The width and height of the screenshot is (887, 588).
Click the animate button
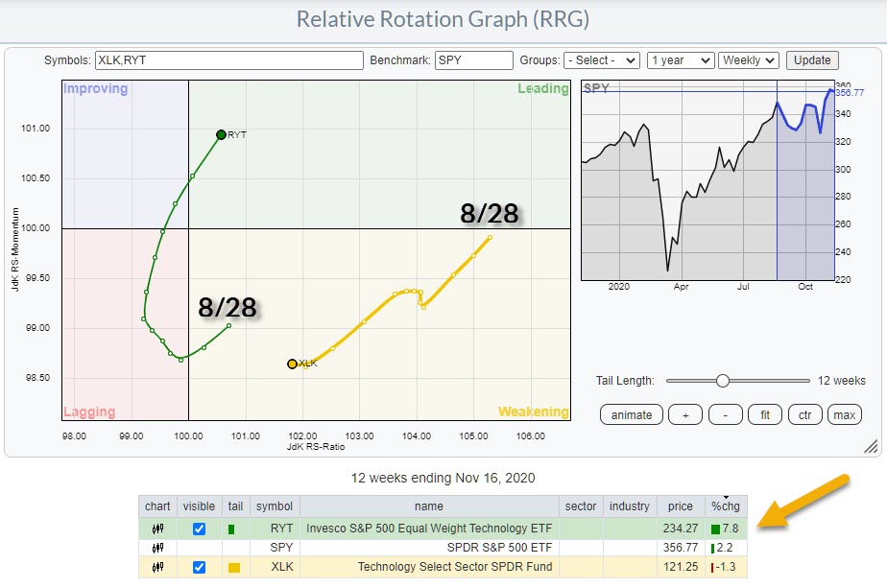[632, 414]
